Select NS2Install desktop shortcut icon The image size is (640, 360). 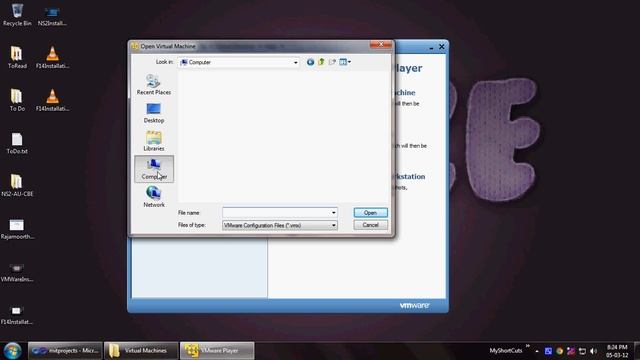pos(52,16)
